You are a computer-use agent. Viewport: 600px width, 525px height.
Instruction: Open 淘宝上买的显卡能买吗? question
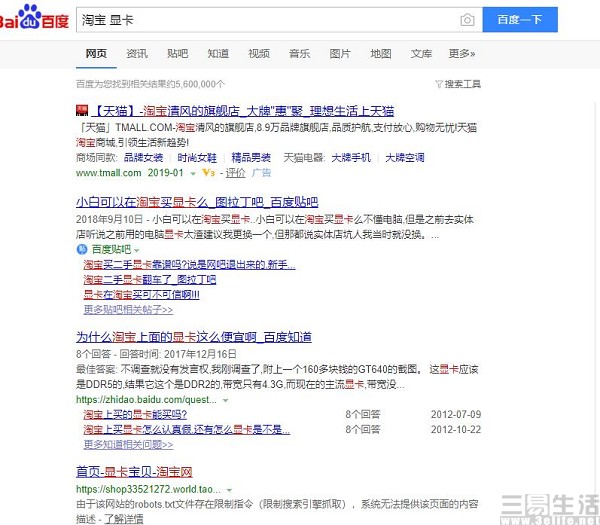[x=135, y=415]
